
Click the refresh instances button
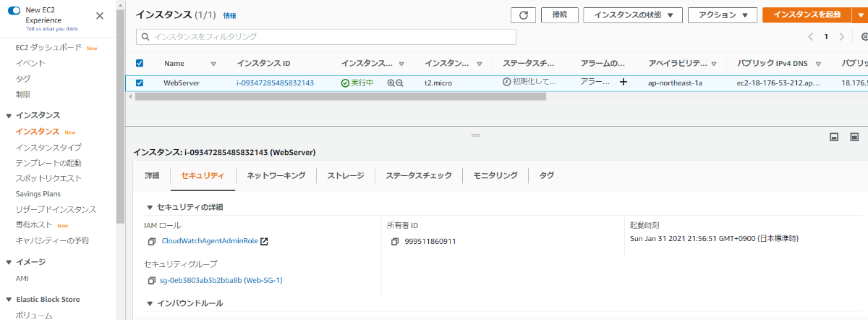(523, 15)
